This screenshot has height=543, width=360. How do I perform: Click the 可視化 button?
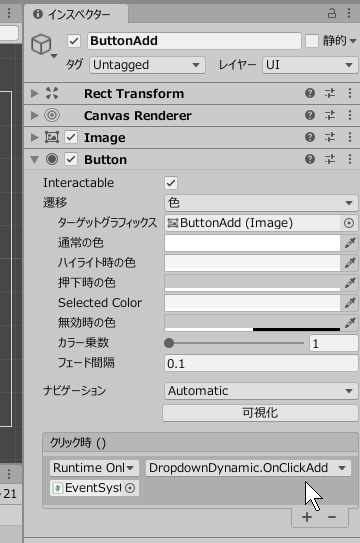click(260, 413)
